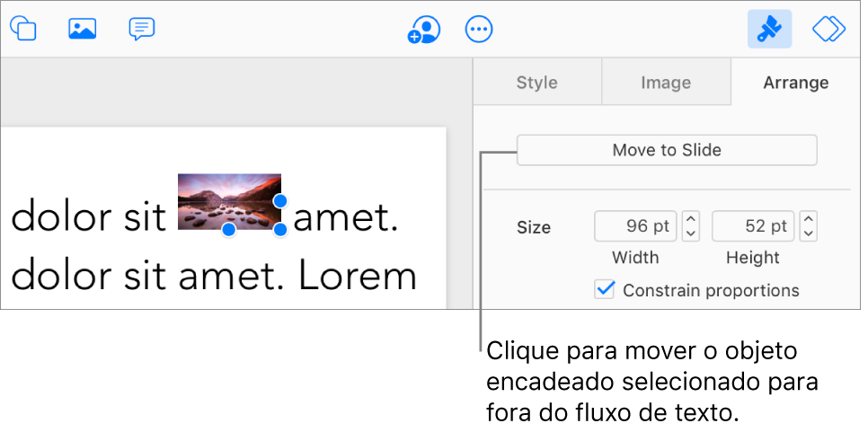This screenshot has height=432, width=868.
Task: Add a comment with the Comment icon
Action: [142, 29]
